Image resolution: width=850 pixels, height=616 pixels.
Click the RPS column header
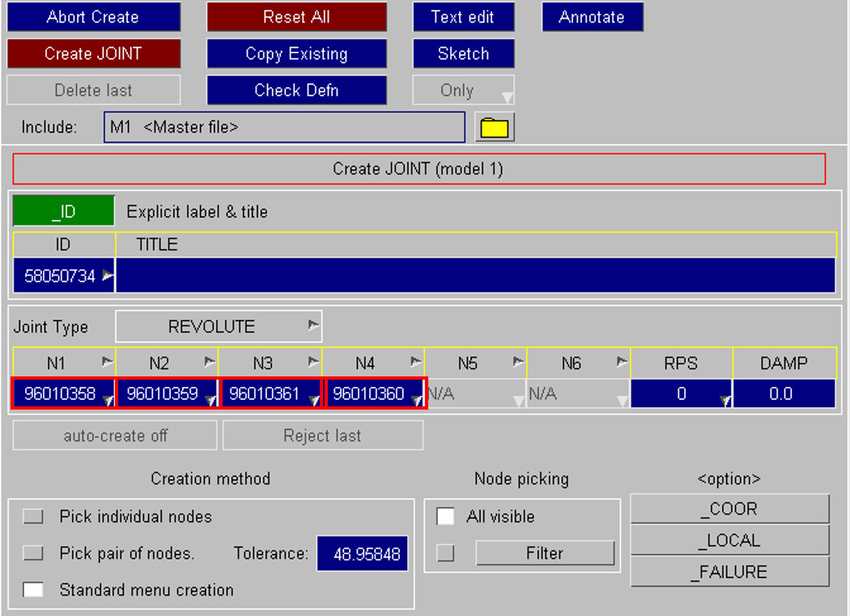[681, 363]
